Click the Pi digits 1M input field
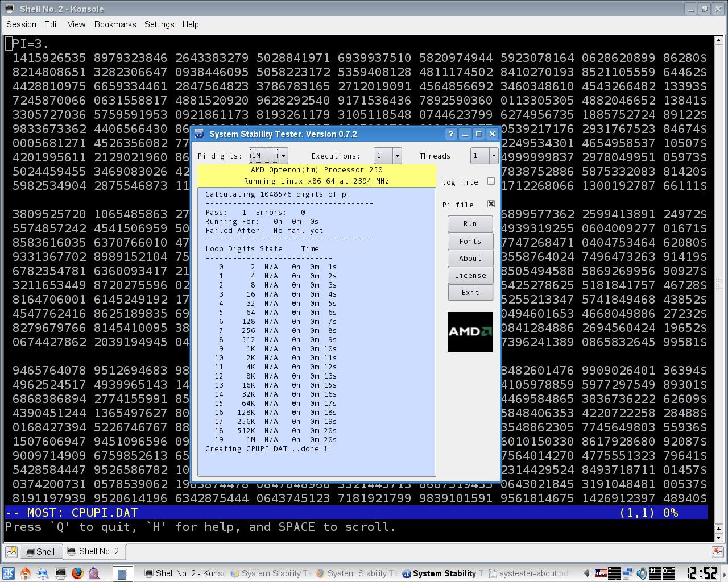Viewport: 728px width, 582px height. click(x=263, y=156)
